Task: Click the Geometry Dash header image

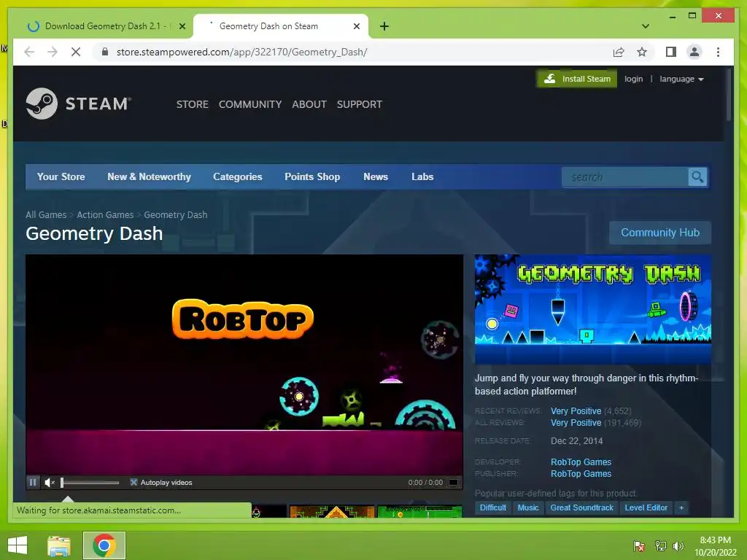Action: [592, 309]
